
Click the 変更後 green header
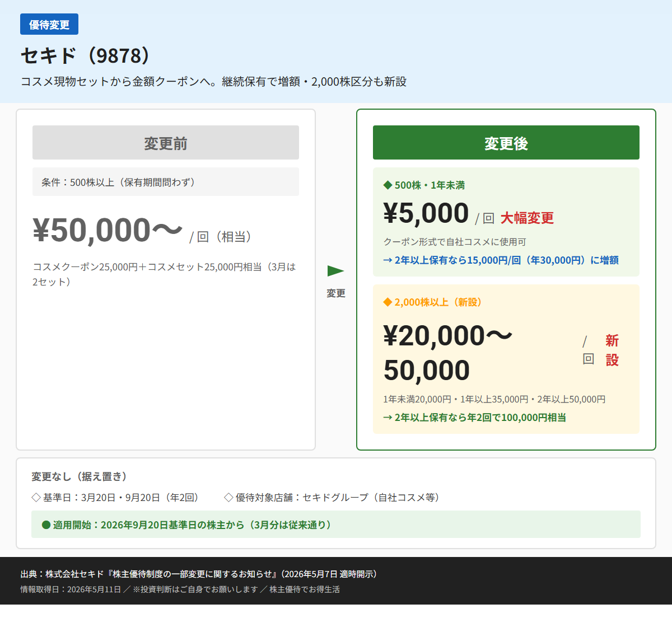[506, 143]
